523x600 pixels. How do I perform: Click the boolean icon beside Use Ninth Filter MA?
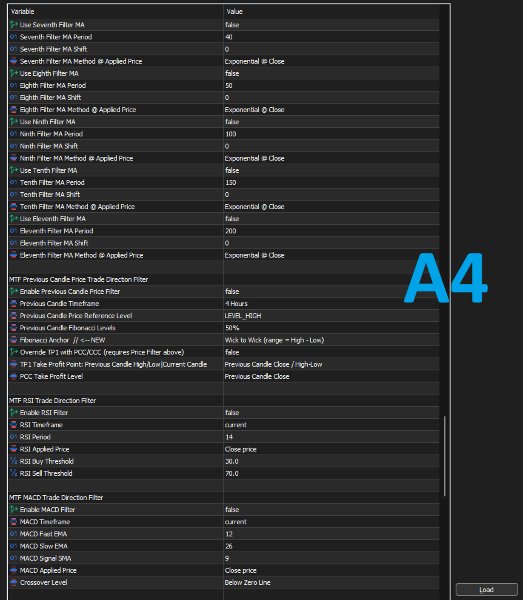click(14, 122)
